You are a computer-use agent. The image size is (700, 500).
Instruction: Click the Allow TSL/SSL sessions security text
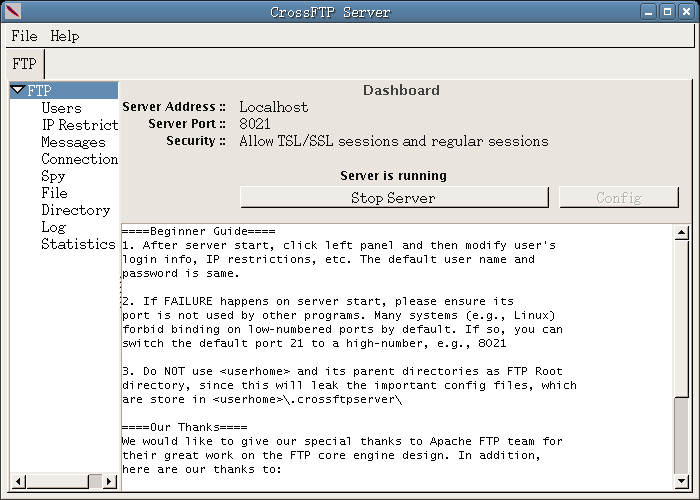click(394, 141)
